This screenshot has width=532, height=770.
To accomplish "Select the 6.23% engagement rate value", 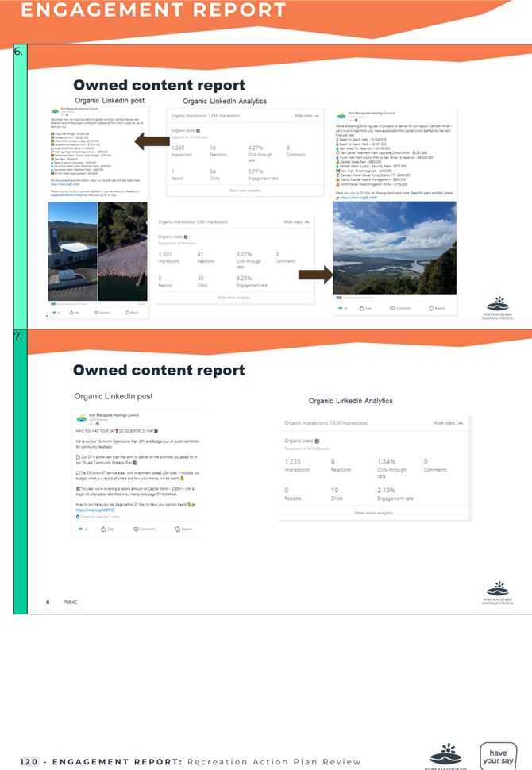I will click(x=244, y=279).
